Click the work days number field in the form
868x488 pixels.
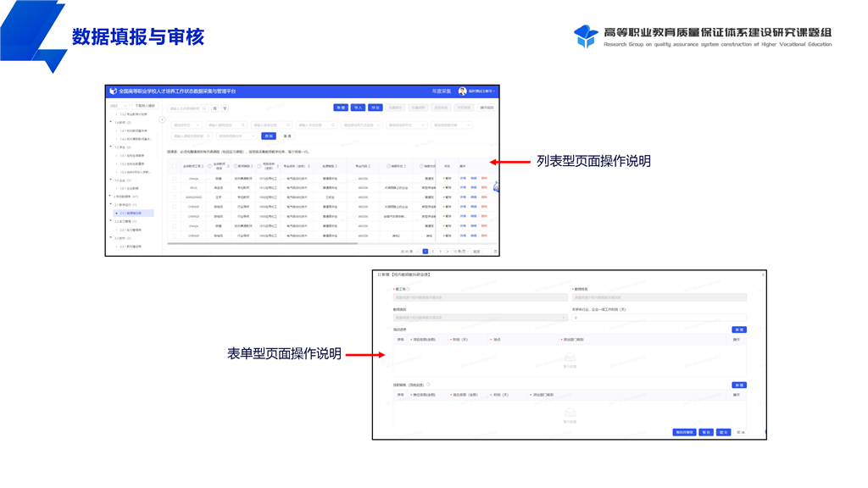click(659, 318)
